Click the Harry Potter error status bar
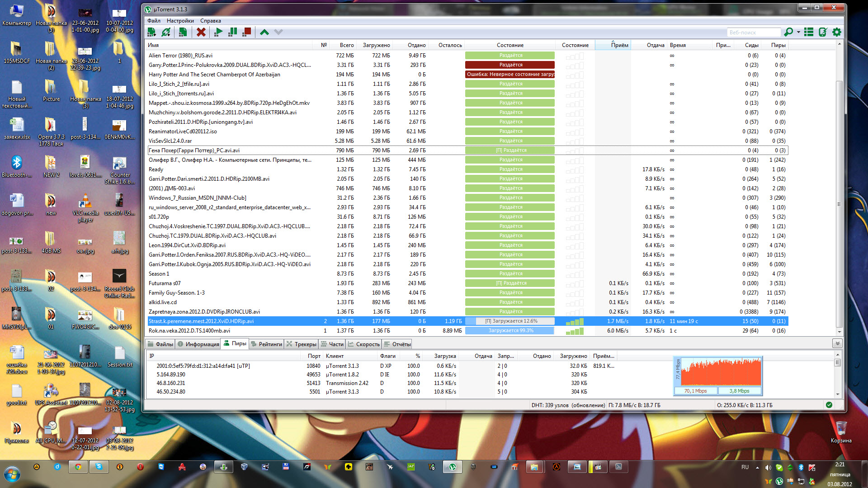 510,75
